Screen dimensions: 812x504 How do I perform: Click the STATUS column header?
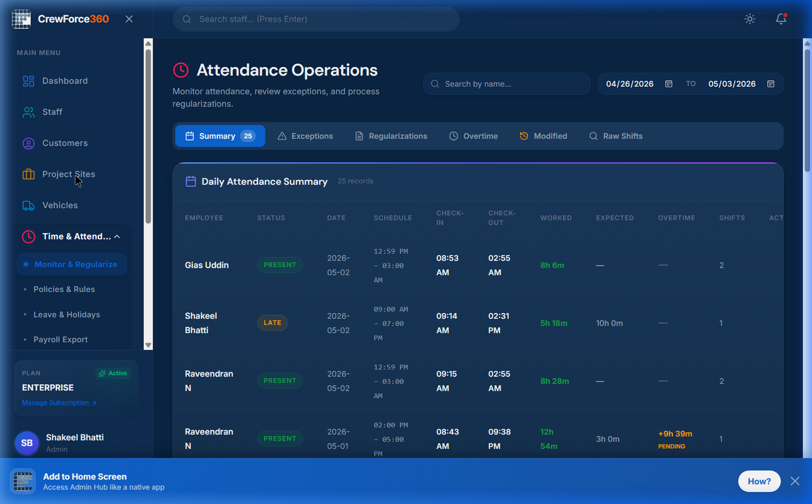coord(271,218)
